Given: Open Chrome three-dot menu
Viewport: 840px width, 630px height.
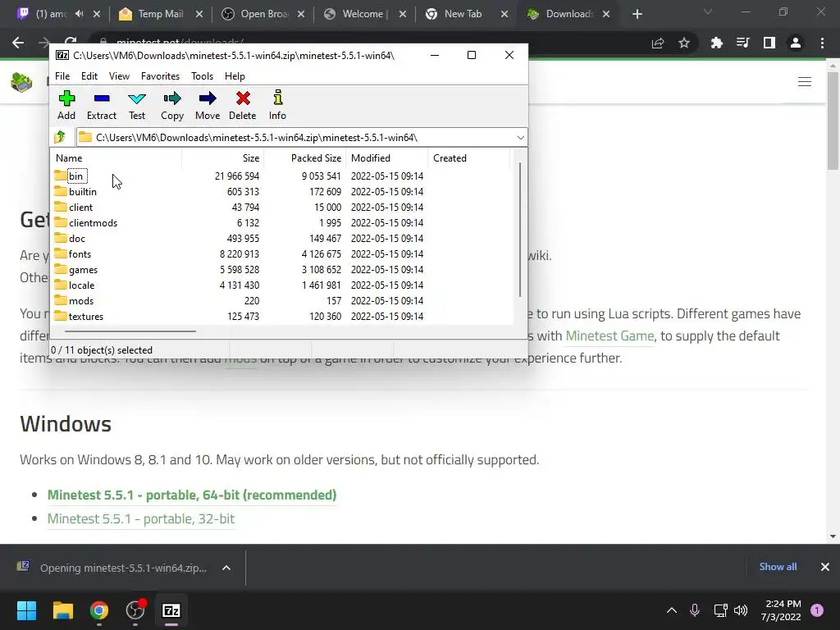Looking at the screenshot, I should [x=822, y=43].
